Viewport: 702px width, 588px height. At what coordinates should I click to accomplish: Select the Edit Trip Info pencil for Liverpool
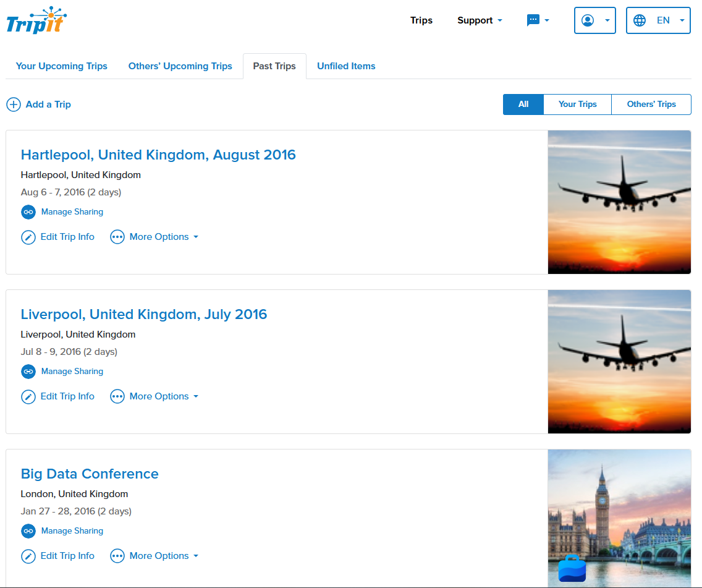[x=28, y=396]
